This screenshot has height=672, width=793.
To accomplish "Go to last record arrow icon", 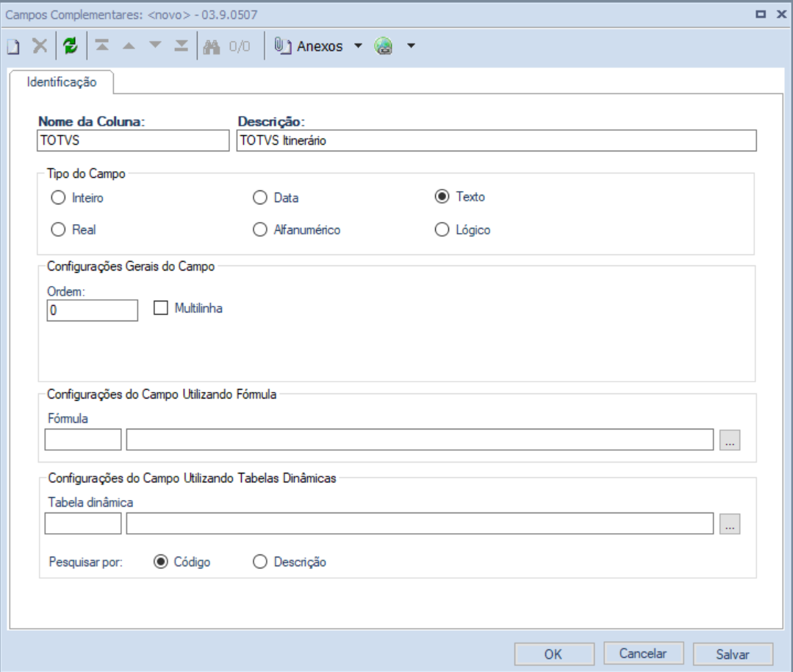I will tap(181, 46).
